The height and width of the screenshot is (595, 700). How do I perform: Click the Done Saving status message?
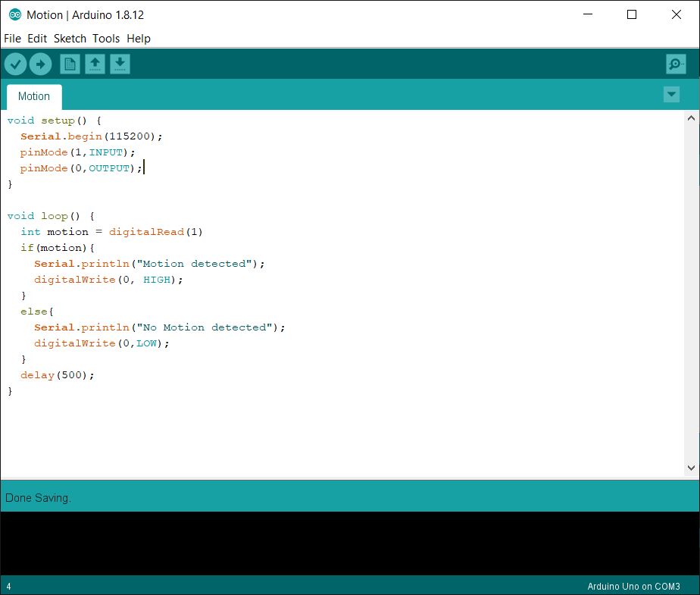(x=38, y=498)
